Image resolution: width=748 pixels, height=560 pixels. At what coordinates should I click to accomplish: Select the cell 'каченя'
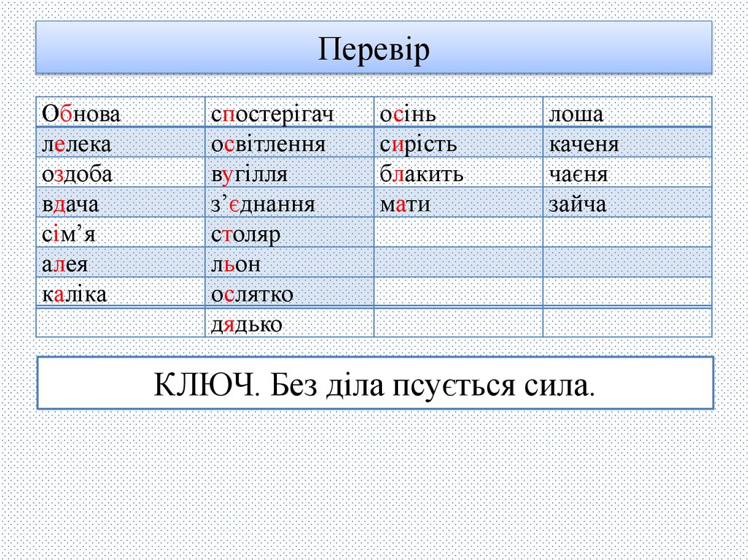tap(627, 142)
